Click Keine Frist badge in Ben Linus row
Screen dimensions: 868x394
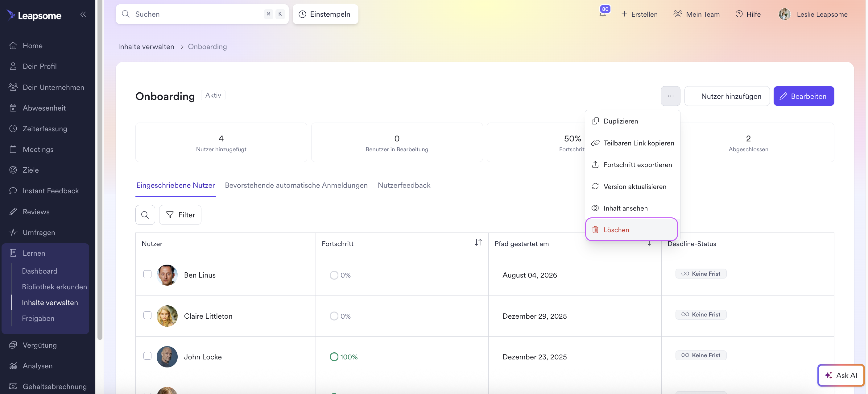(701, 274)
